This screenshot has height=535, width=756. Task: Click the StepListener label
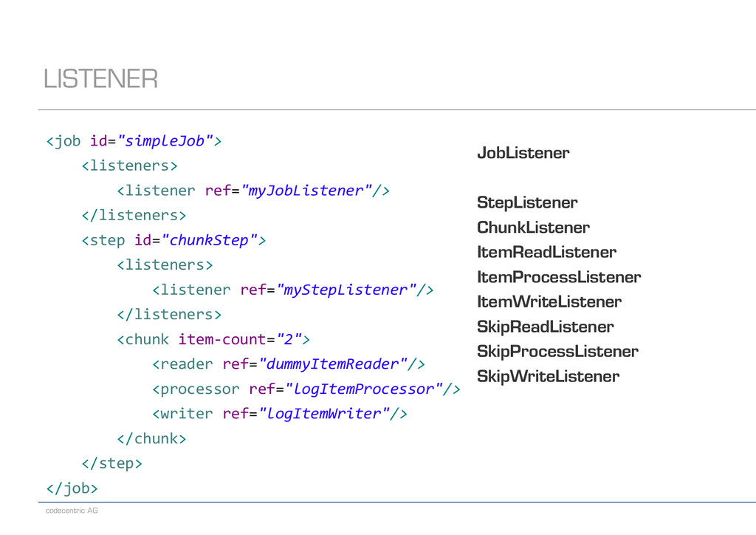pyautogui.click(x=527, y=202)
